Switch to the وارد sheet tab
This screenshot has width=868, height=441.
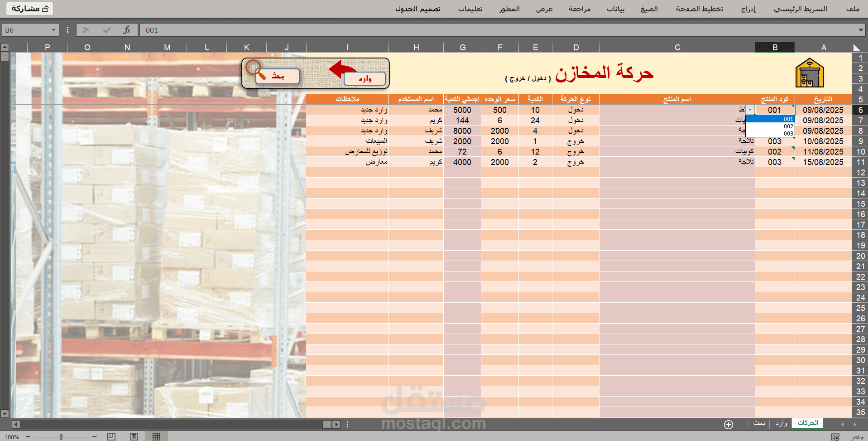(782, 423)
